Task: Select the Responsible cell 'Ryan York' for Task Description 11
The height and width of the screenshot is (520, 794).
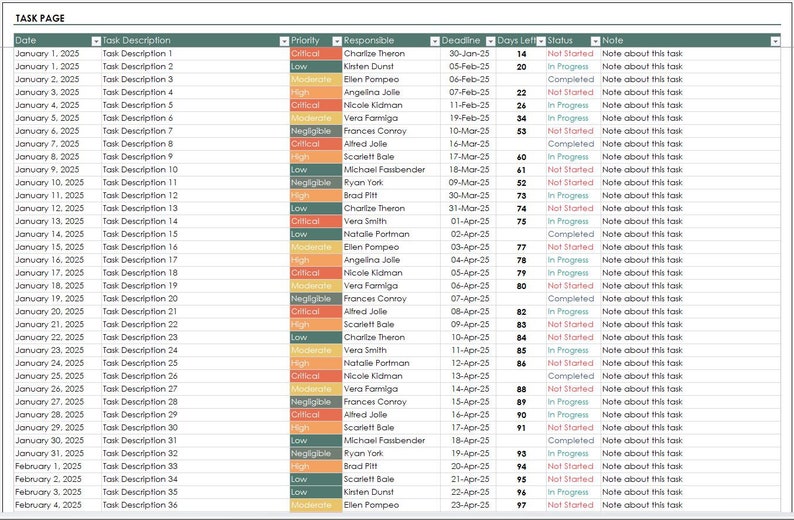Action: click(x=391, y=183)
